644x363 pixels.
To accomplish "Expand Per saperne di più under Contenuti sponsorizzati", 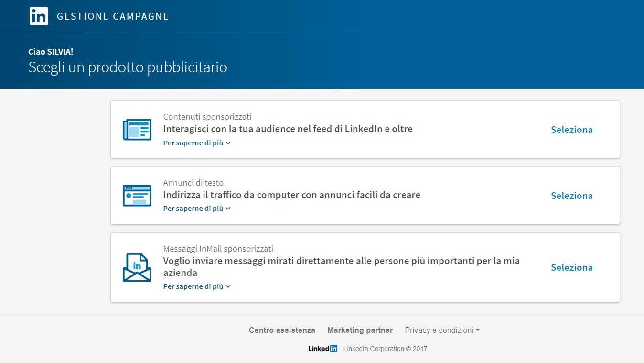I will (x=197, y=143).
